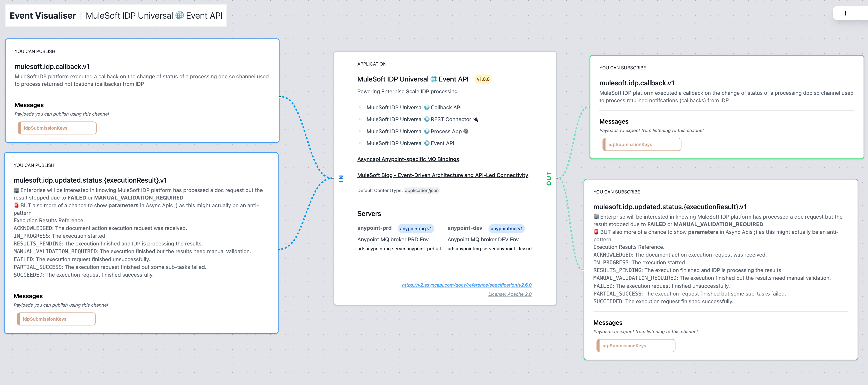The image size is (868, 385).
Task: Click Messages heading in subscribe callback.v1 card
Action: click(x=614, y=122)
